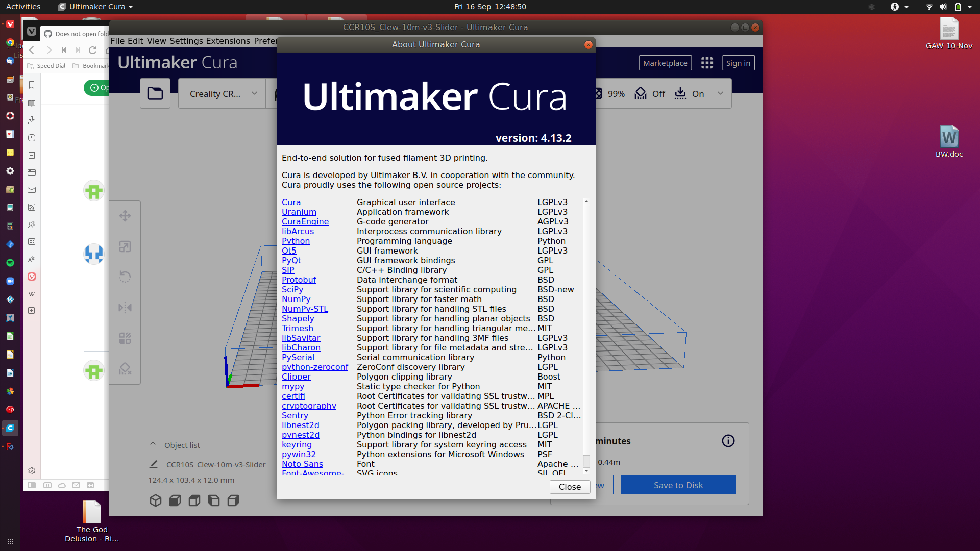Open the Settings menu
Image resolution: width=980 pixels, height=551 pixels.
pyautogui.click(x=186, y=41)
